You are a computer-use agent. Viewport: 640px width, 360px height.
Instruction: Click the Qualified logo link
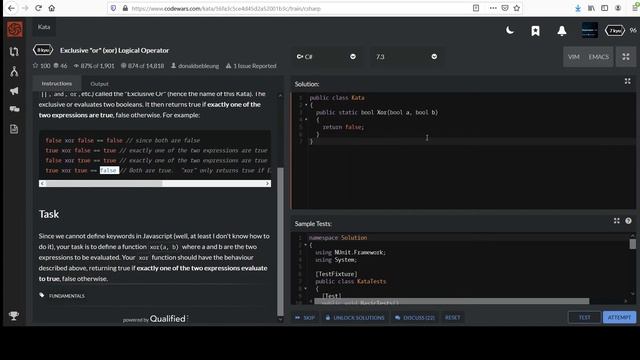[169, 319]
